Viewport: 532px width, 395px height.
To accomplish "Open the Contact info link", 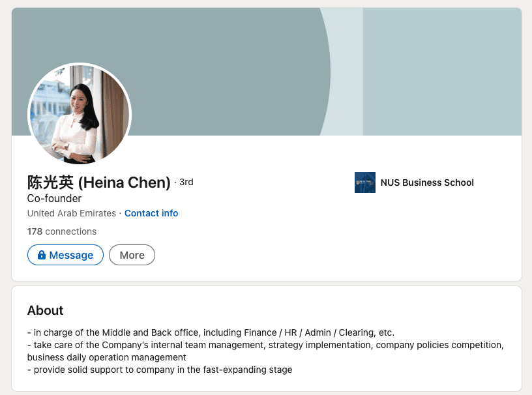I will [x=151, y=213].
